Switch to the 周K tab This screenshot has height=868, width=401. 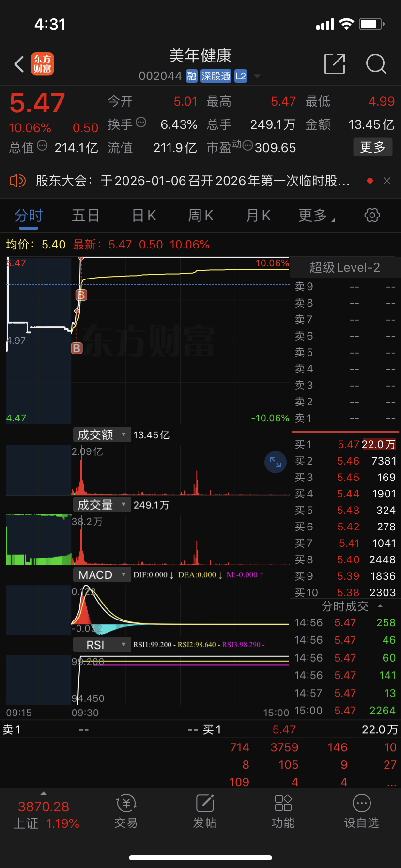201,216
